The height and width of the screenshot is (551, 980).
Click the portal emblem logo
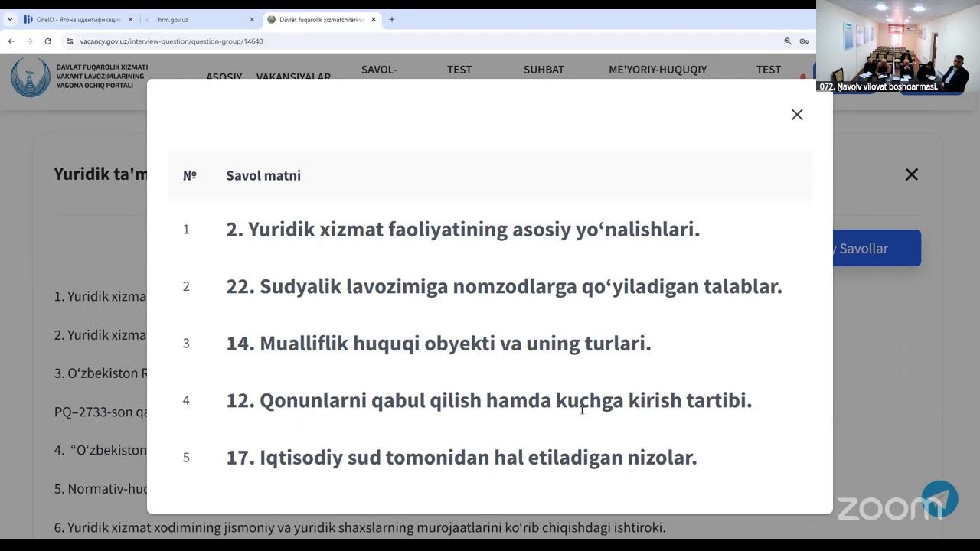click(30, 77)
